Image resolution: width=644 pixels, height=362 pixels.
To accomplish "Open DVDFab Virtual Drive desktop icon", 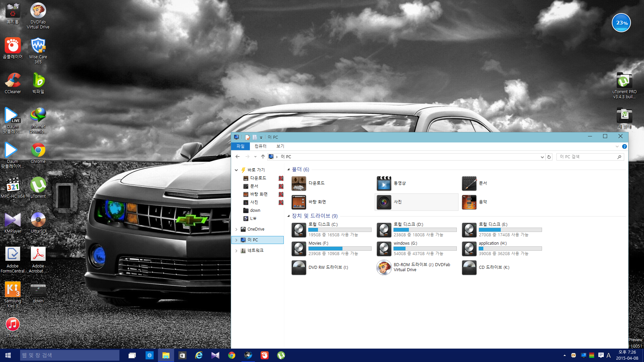I will click(x=38, y=15).
